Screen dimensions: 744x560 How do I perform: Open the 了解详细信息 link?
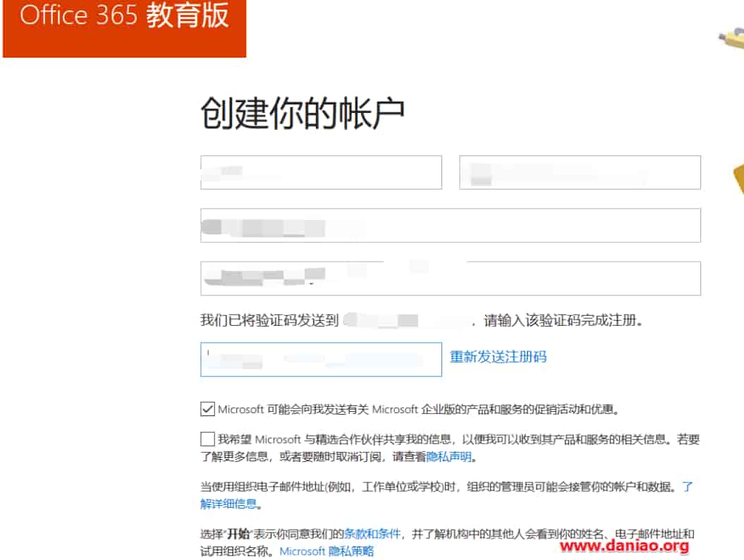pyautogui.click(x=228, y=504)
